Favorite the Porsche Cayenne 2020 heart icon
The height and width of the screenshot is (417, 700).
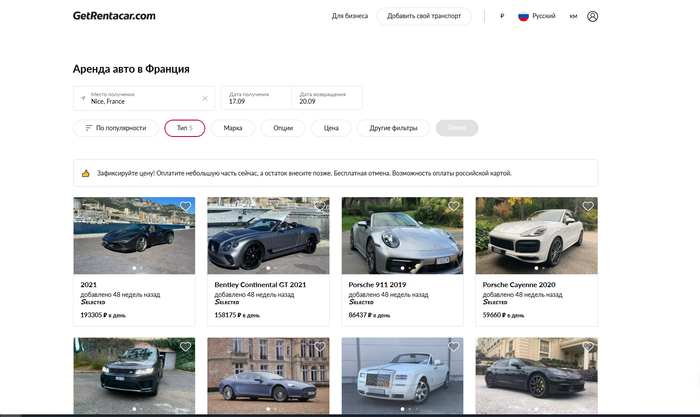coord(588,207)
